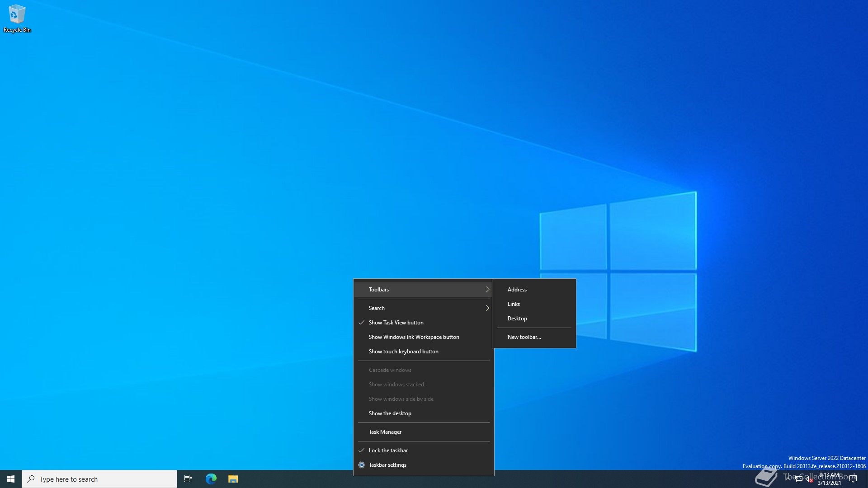Open the Windows Start menu
The width and height of the screenshot is (868, 488).
pyautogui.click(x=11, y=479)
